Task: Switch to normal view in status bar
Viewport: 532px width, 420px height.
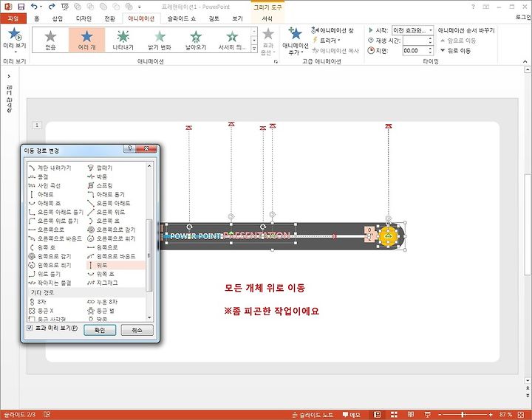Action: (377, 415)
